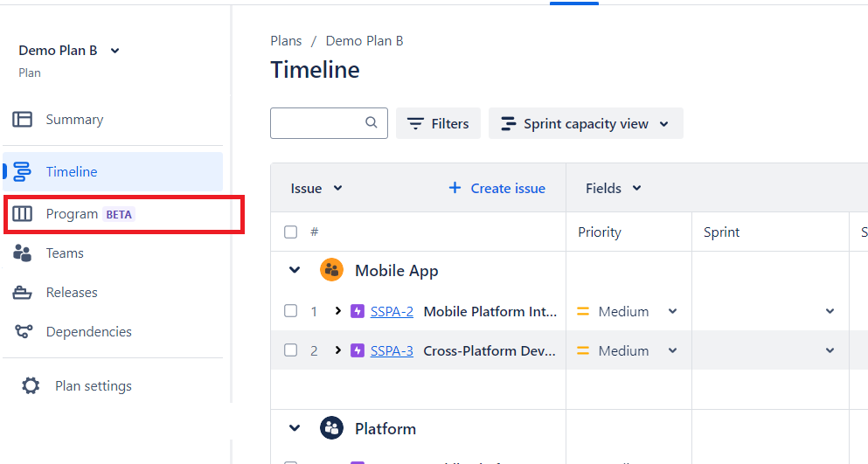
Task: Open priority dropdown for SSPA-2
Action: coord(672,311)
